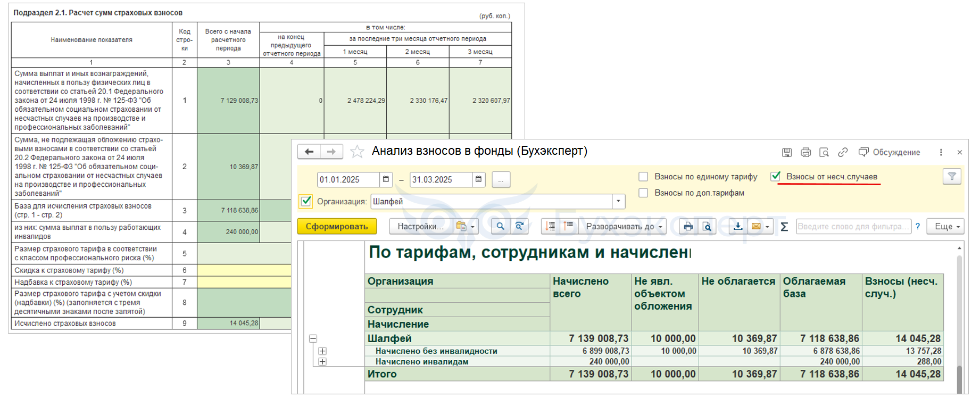Toggle Взносы по доп.тарифам checkbox
The image size is (980, 397).
click(x=643, y=193)
